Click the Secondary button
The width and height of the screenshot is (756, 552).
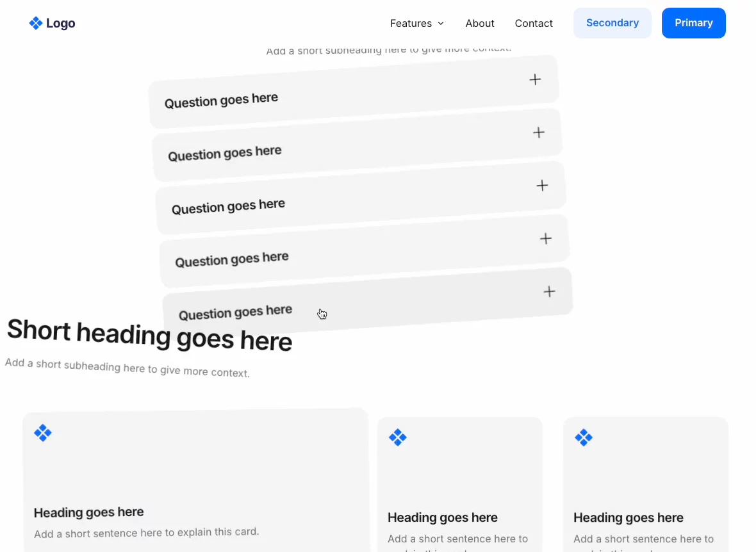click(612, 22)
